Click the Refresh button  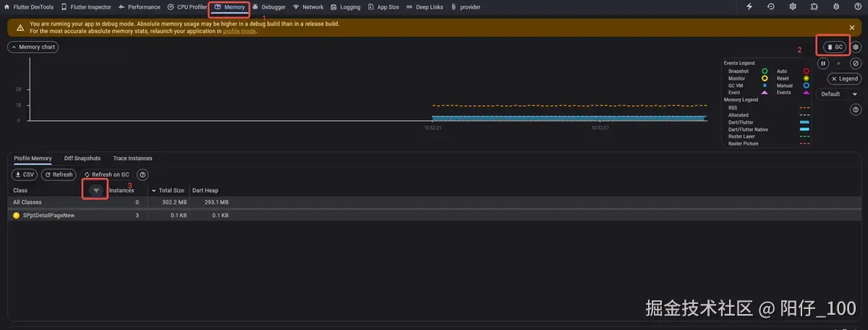pyautogui.click(x=59, y=174)
